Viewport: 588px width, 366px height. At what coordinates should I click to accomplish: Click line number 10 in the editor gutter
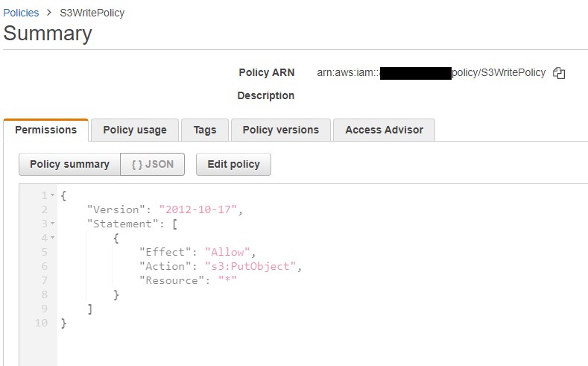tap(42, 323)
